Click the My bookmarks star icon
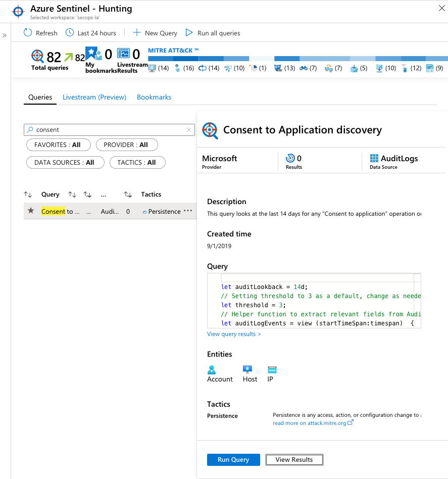 tap(93, 54)
